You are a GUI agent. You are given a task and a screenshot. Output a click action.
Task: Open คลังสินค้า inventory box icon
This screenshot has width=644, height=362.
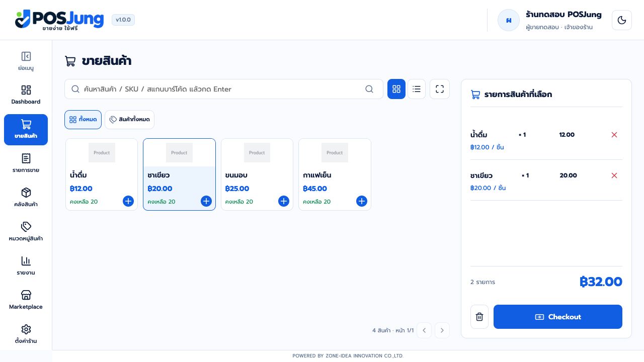tap(26, 193)
